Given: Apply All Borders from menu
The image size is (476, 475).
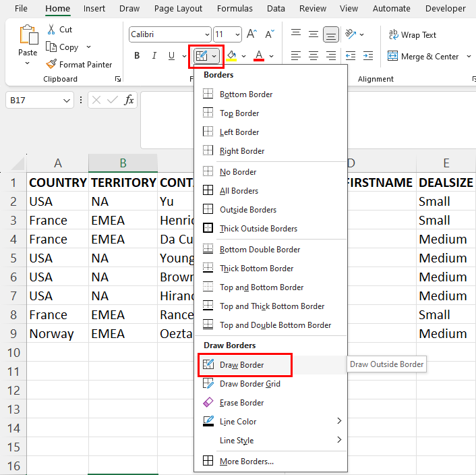Looking at the screenshot, I should [270, 190].
